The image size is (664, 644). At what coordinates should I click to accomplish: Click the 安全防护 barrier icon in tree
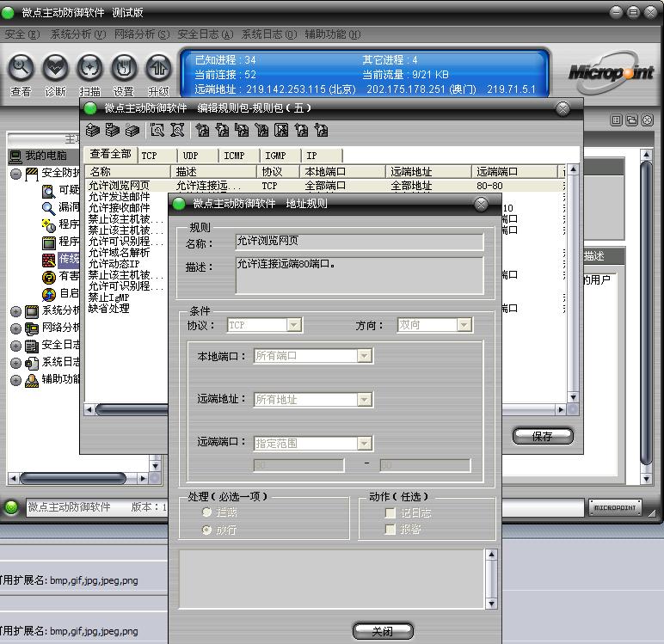[32, 174]
